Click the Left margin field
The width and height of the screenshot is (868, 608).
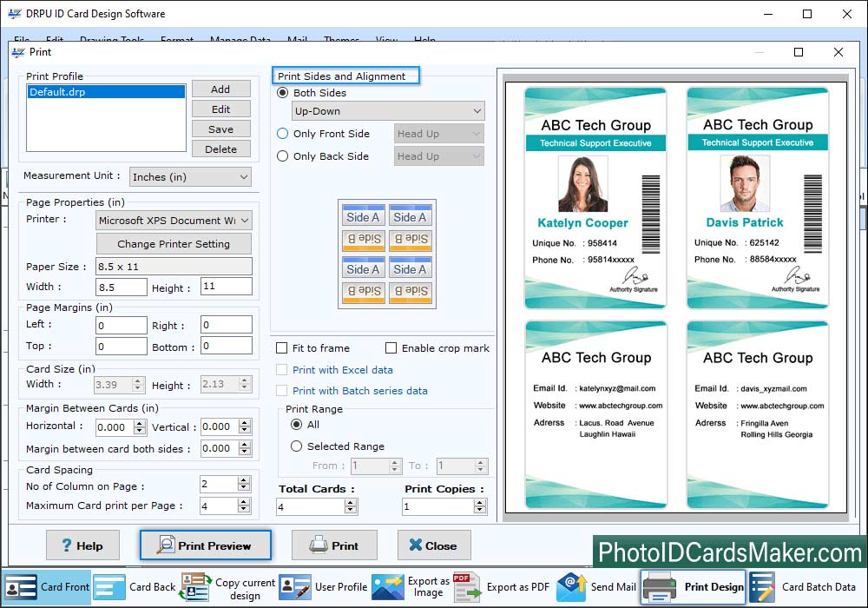122,325
